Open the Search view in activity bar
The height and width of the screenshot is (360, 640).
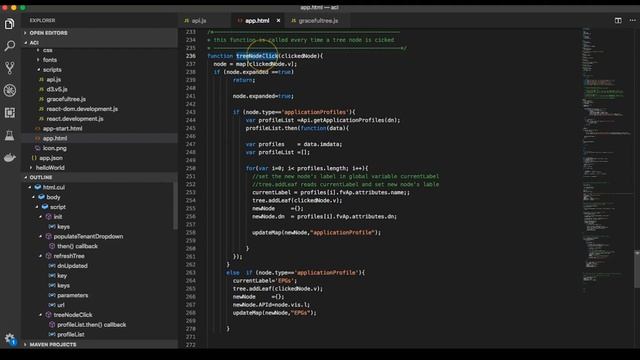coord(10,46)
